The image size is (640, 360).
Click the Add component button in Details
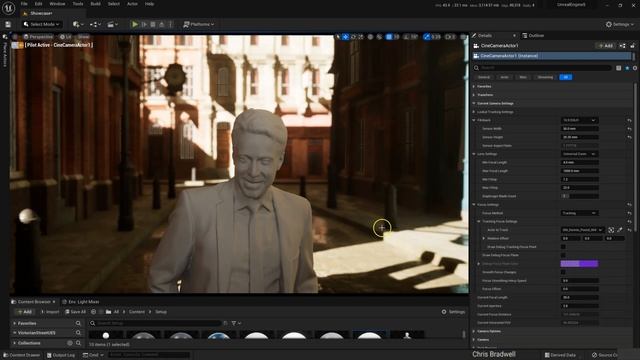(x=606, y=46)
